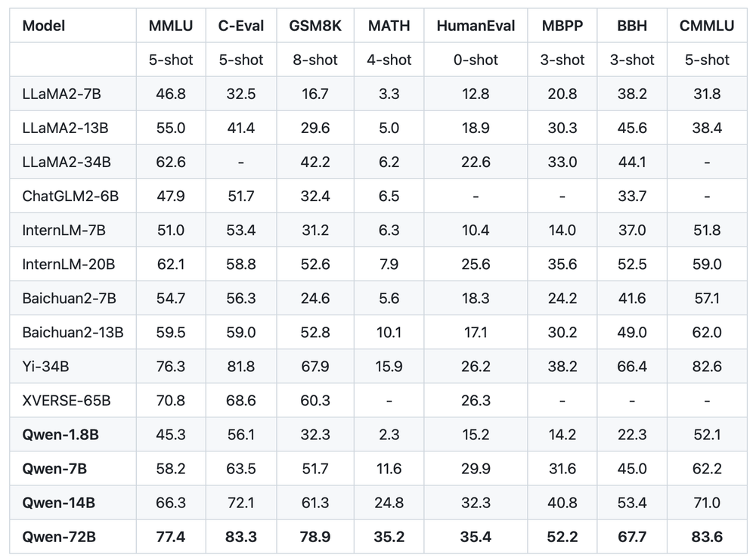Select Yi-34B's C-Eval score 81.8
Screen dimensions: 756x558
click(241, 367)
